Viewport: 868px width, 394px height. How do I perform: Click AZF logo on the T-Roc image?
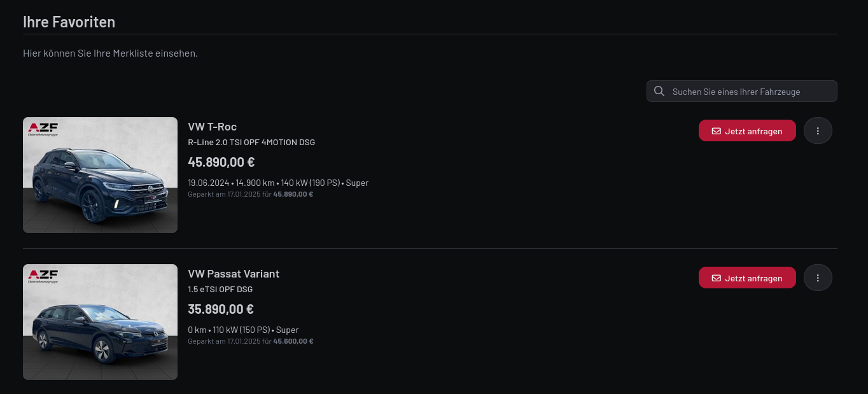(43, 129)
